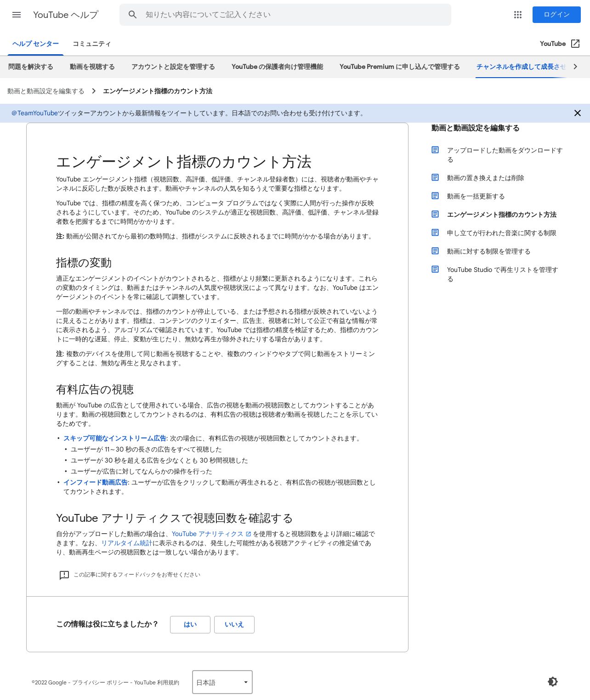Open the hamburger main menu
Viewport: 590px width, 700px height.
click(17, 15)
